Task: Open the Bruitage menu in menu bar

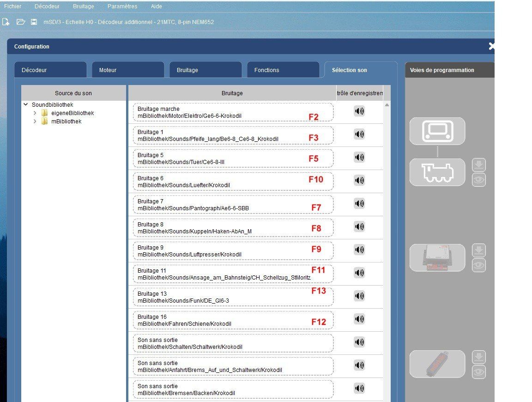Action: tap(84, 6)
